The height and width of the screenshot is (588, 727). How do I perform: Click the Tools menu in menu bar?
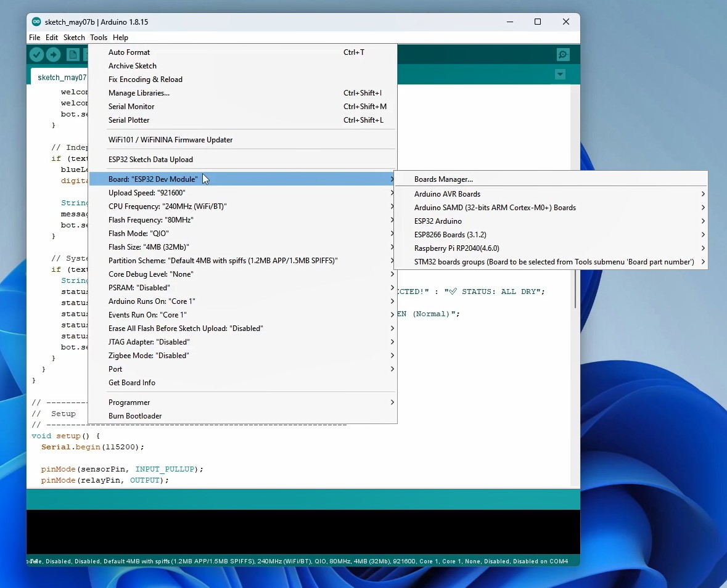tap(98, 38)
